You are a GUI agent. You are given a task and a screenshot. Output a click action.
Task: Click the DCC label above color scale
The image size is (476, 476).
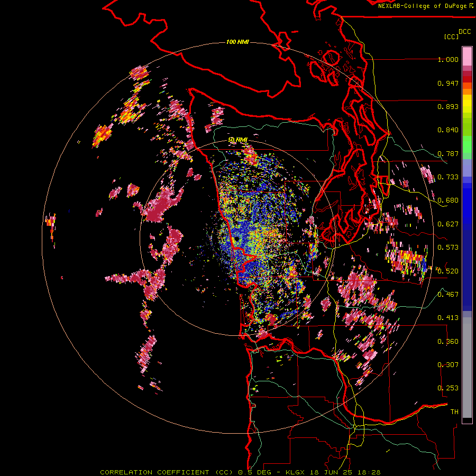(x=464, y=32)
